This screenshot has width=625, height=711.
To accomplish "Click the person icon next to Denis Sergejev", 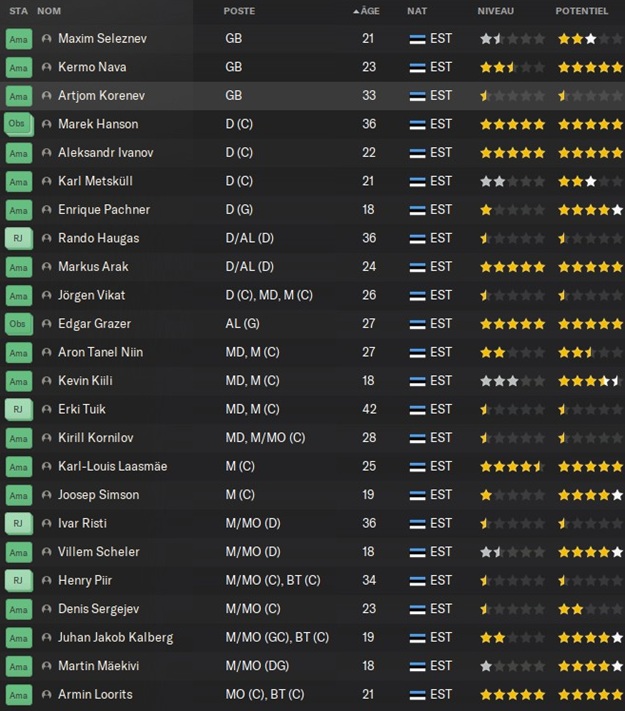I will click(x=46, y=609).
